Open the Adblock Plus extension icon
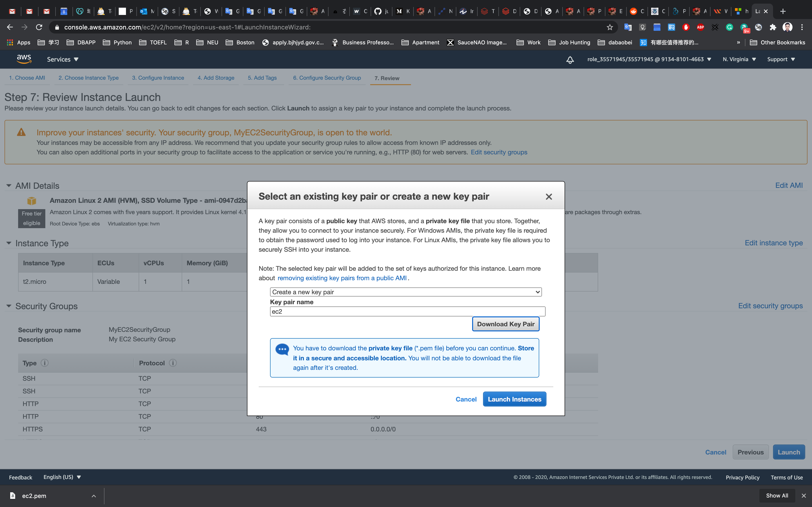 [x=700, y=27]
